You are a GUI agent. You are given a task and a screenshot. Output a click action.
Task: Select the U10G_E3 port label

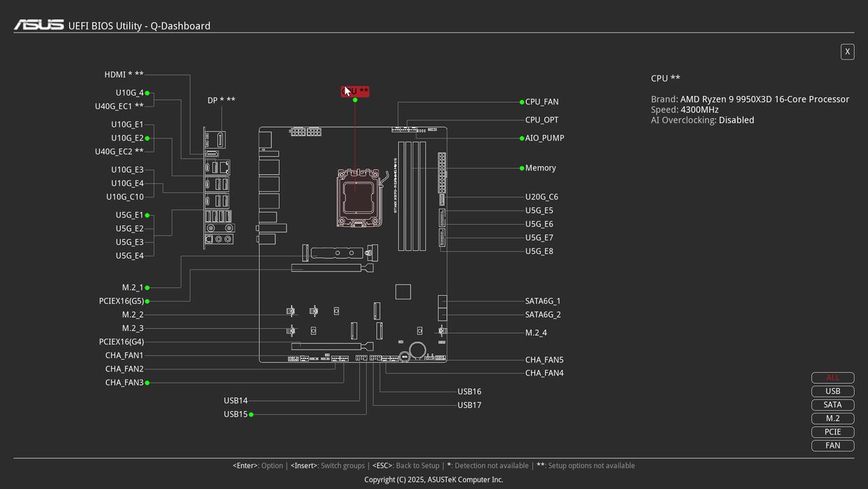pos(127,170)
